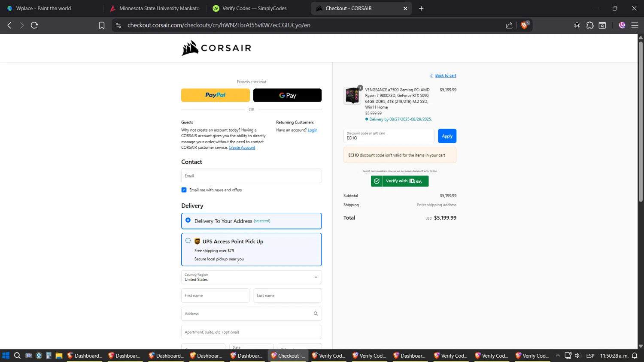Open the ESP language indicator
The height and width of the screenshot is (362, 644).
click(590, 356)
